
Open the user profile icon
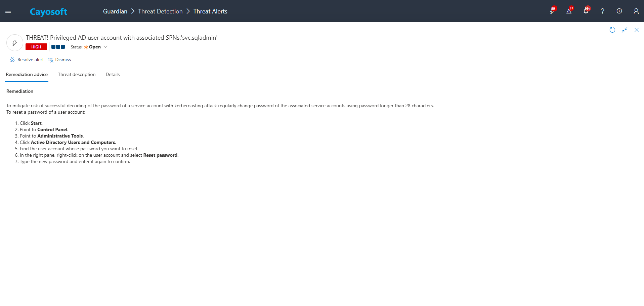[636, 11]
